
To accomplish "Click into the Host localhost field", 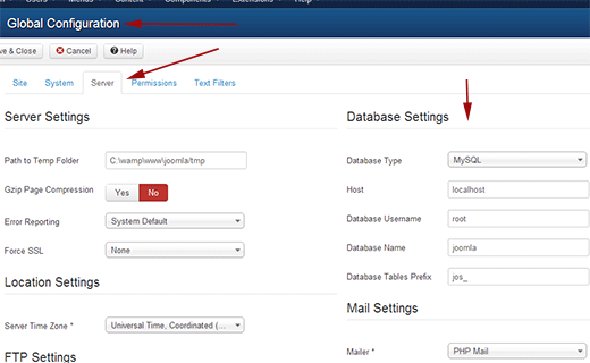I will tap(519, 190).
